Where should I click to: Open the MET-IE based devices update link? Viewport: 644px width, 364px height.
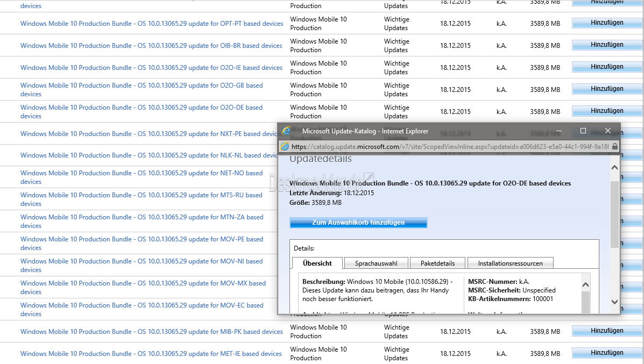pyautogui.click(x=151, y=354)
